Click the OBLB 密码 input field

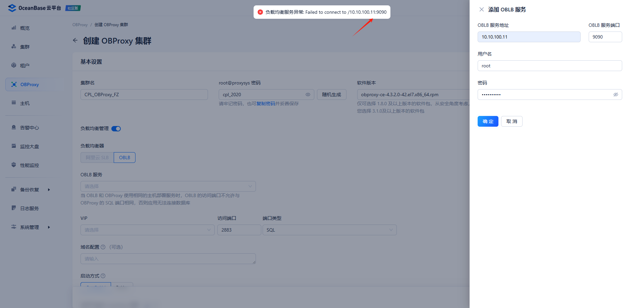pos(550,95)
